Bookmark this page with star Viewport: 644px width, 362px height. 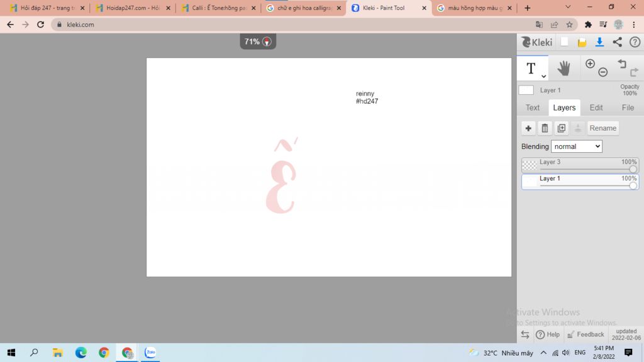[569, 25]
